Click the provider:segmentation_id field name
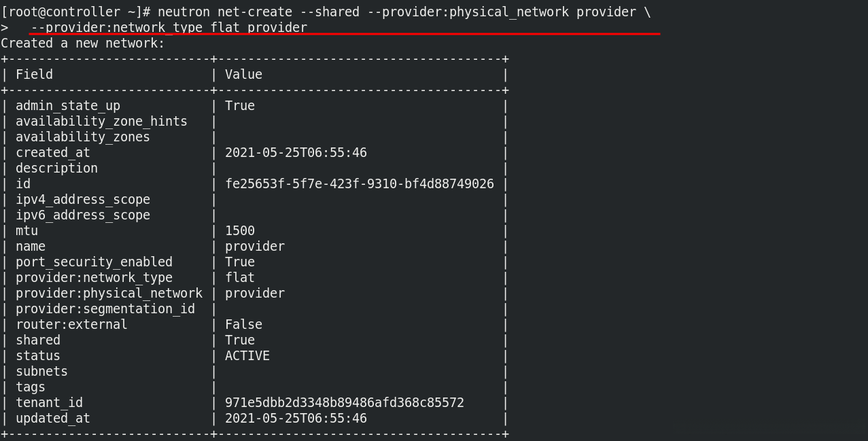This screenshot has width=868, height=441. (x=105, y=309)
